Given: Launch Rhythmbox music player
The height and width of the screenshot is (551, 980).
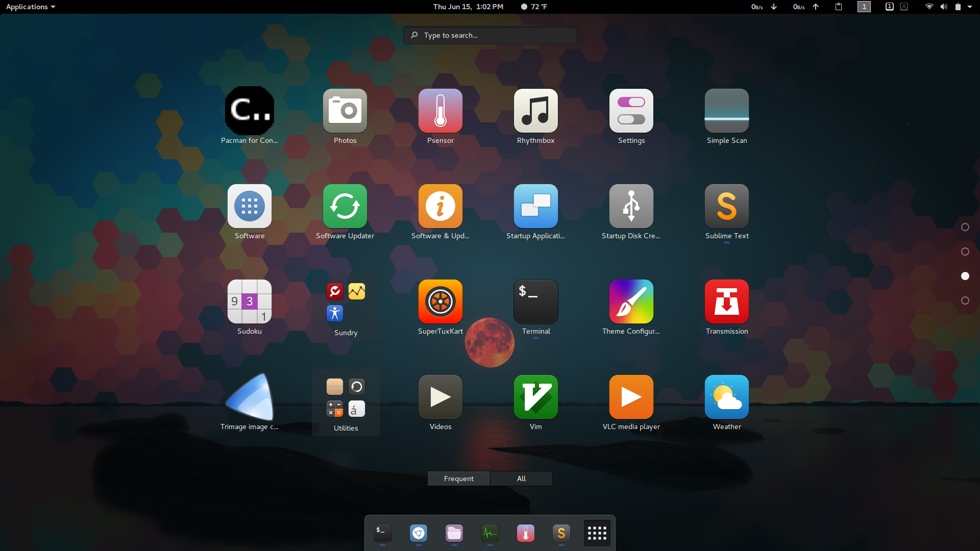Looking at the screenshot, I should 536,111.
